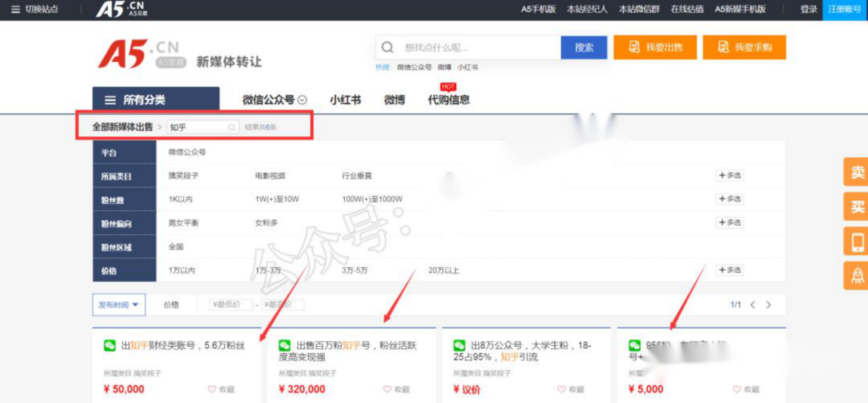Click the search icon in 知乎 filter box
868x403 pixels.
[x=231, y=127]
